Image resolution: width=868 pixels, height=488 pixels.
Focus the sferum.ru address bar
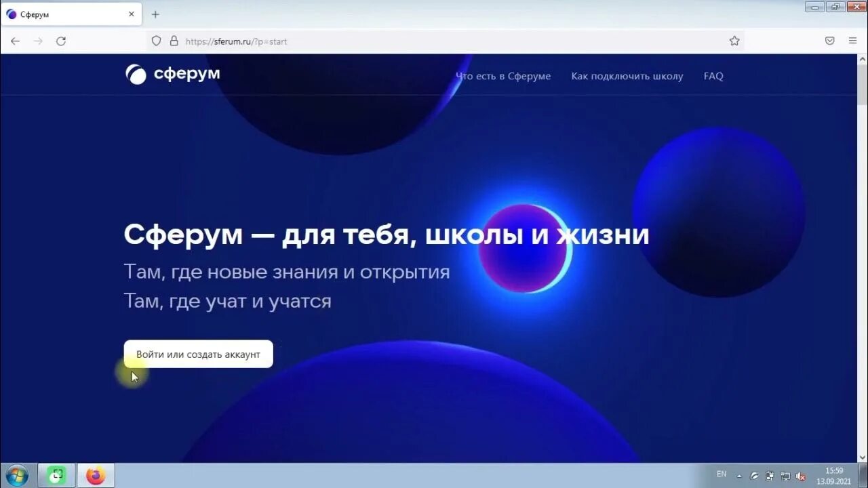coord(445,41)
